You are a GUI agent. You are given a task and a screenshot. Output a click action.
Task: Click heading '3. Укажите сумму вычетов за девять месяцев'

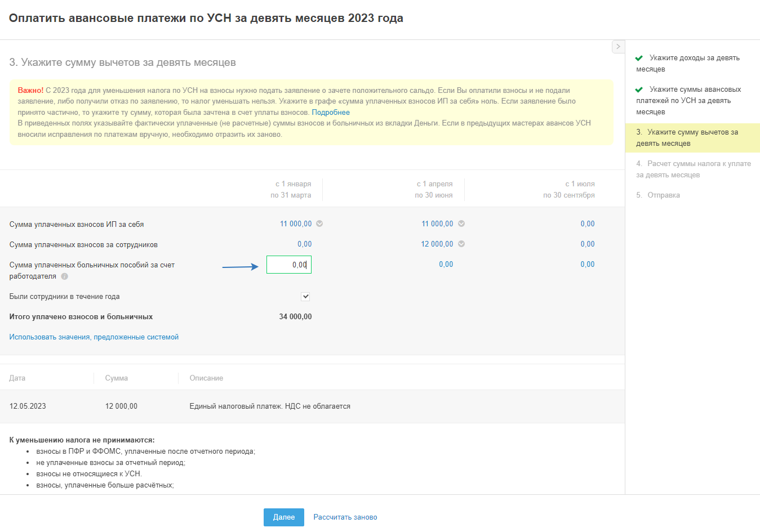tap(122, 62)
